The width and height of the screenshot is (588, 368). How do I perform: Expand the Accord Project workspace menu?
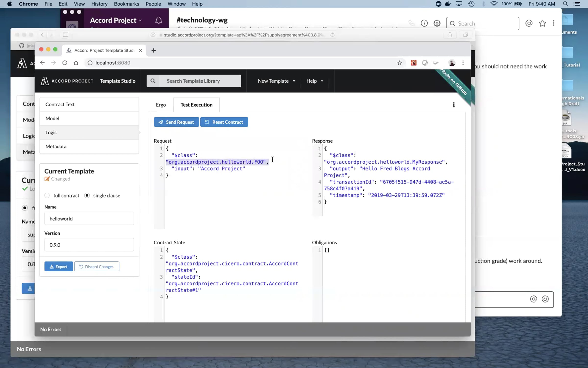[x=116, y=20]
